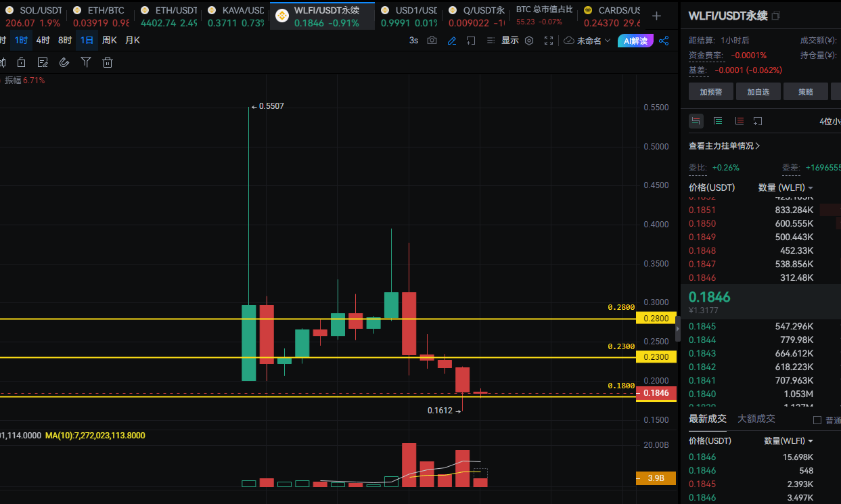Open the 4位小数 decimal precision selector
841x504 pixels.
click(829, 122)
